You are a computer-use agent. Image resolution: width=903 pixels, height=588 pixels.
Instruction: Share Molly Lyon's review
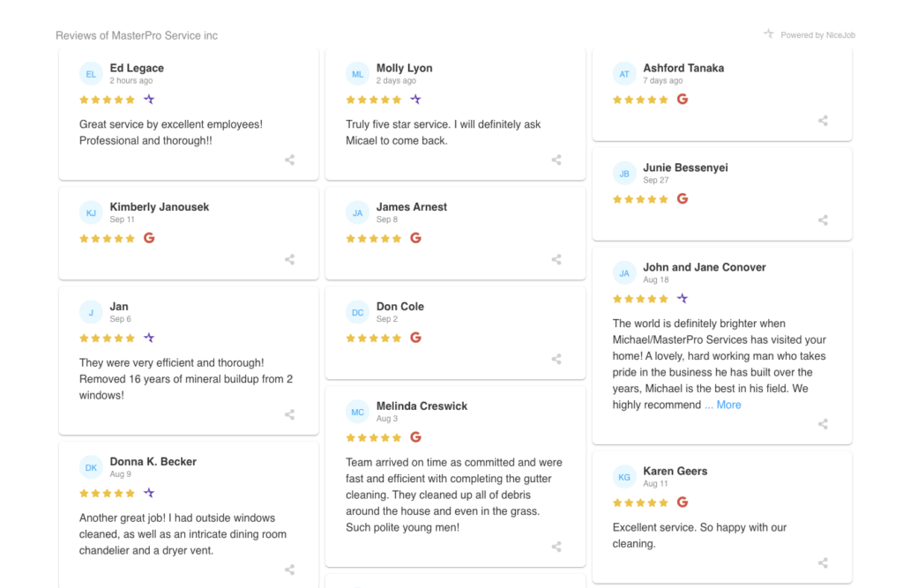[556, 160]
